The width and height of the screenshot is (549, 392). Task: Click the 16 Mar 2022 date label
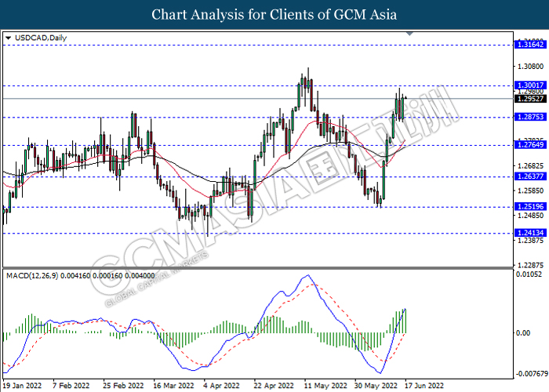click(x=173, y=386)
